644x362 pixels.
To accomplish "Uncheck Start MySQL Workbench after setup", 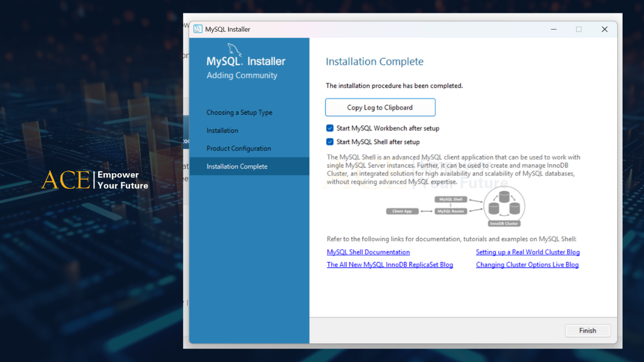I will (329, 128).
